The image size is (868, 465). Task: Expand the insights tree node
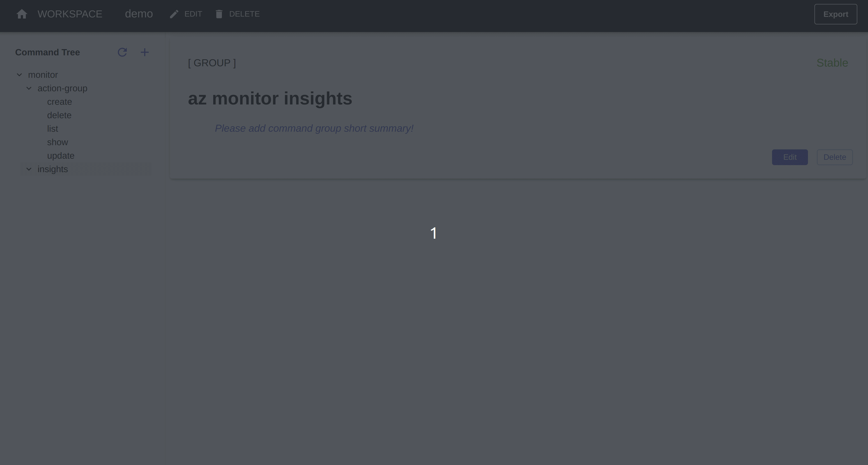click(29, 169)
